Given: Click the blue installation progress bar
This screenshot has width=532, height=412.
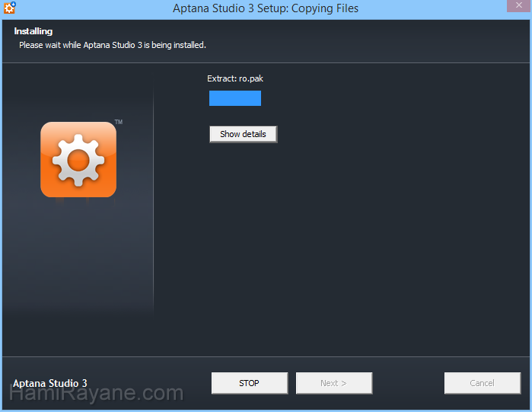Looking at the screenshot, I should [x=235, y=98].
